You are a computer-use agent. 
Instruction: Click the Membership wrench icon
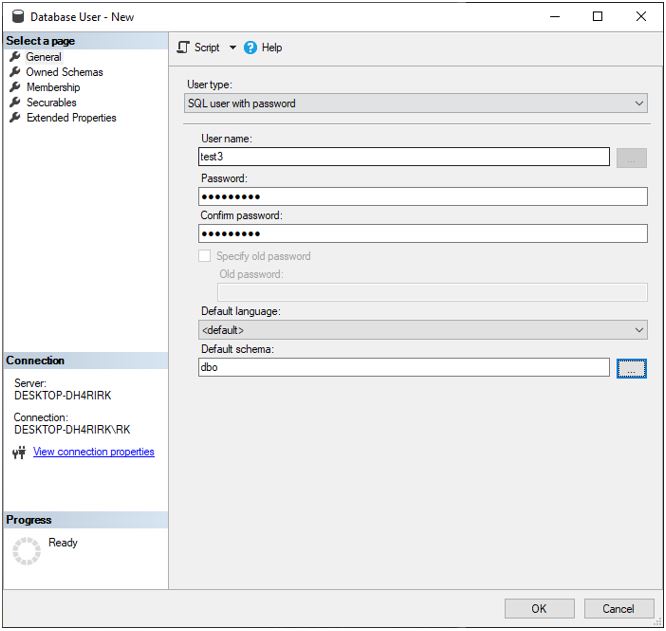[x=15, y=87]
